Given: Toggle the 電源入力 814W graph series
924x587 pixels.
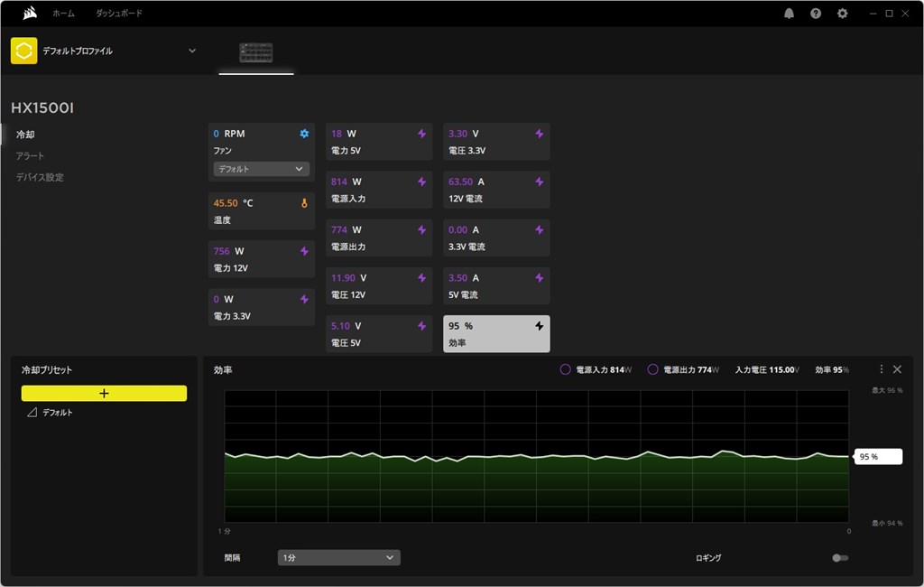Looking at the screenshot, I should [x=565, y=370].
